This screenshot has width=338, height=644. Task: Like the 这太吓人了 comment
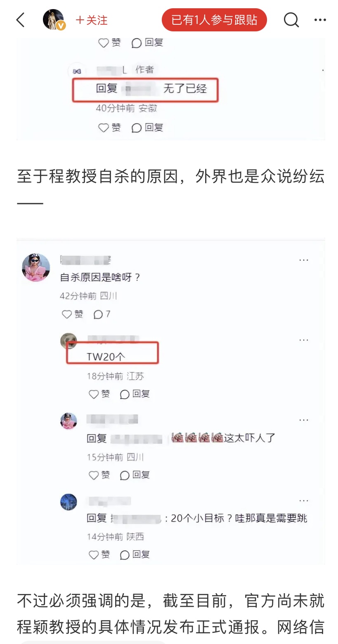(99, 475)
